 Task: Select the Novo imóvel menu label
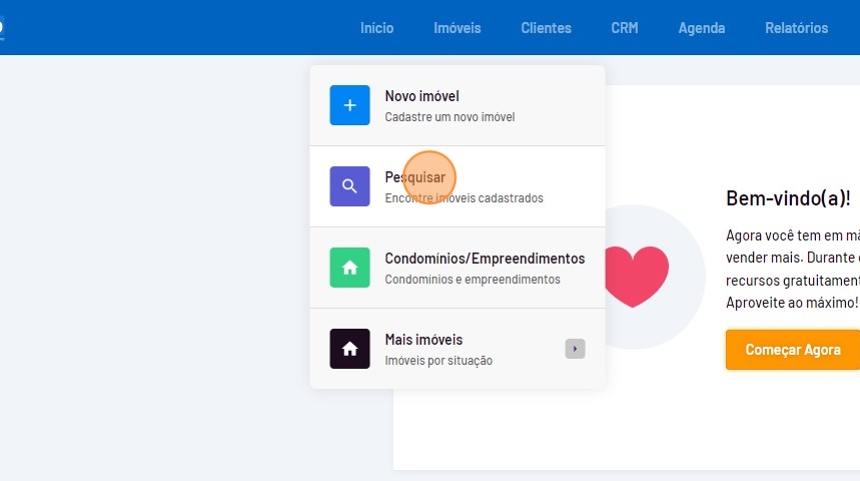422,96
